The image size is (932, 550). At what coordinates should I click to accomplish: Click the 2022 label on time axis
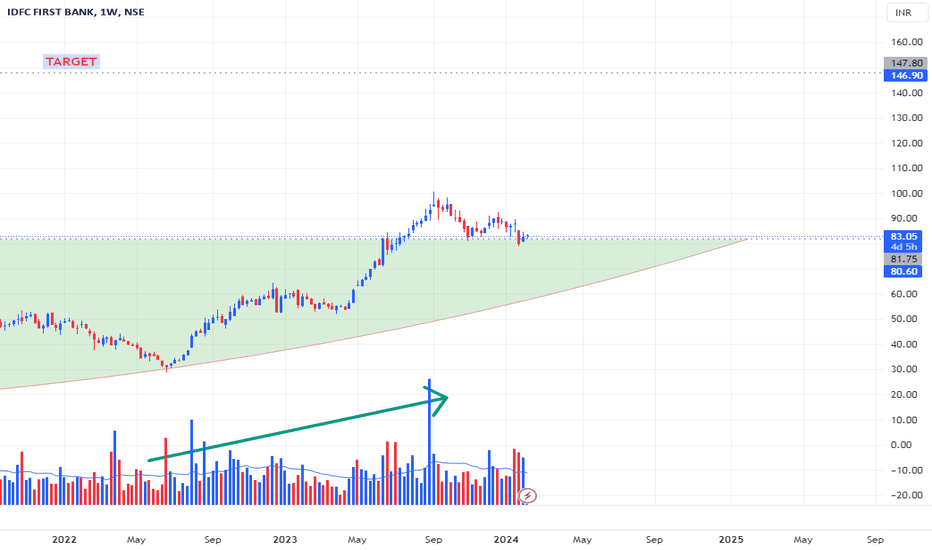coord(64,540)
